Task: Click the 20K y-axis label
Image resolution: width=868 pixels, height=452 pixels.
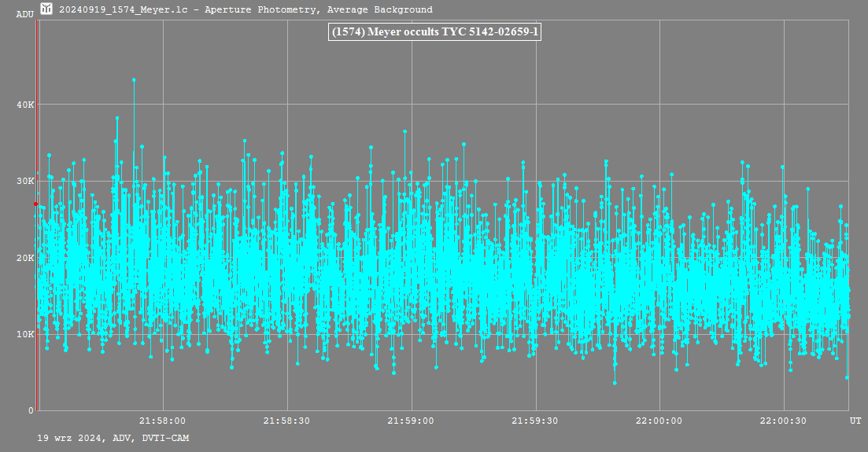Action: (x=25, y=258)
